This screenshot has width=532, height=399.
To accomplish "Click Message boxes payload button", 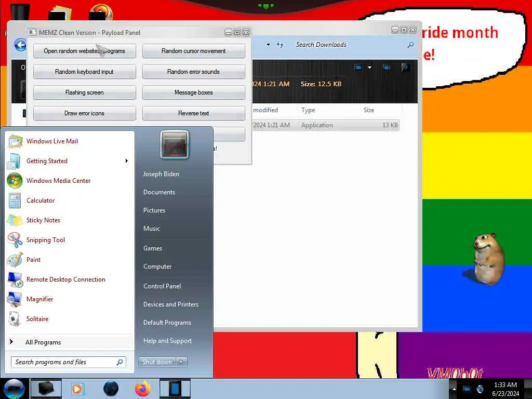I will click(x=194, y=92).
